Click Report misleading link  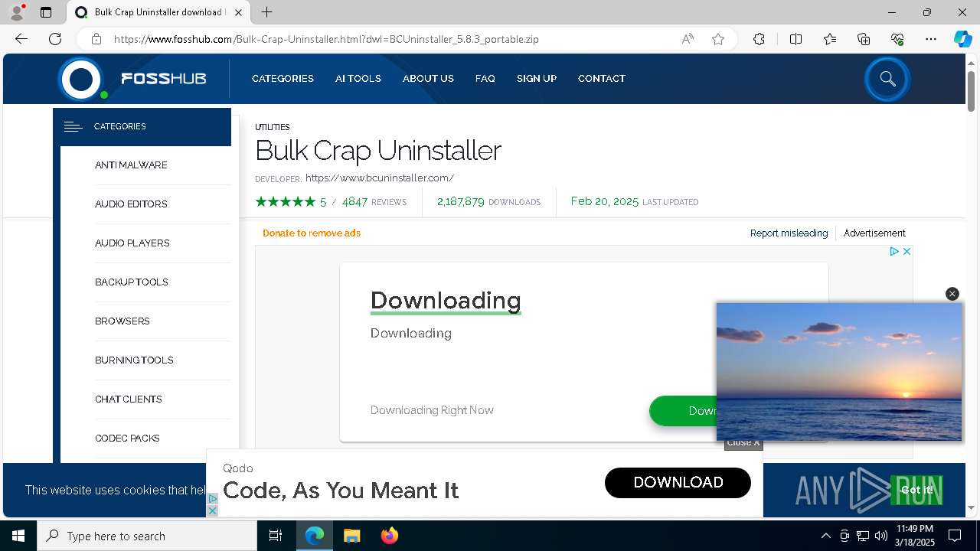click(x=789, y=233)
